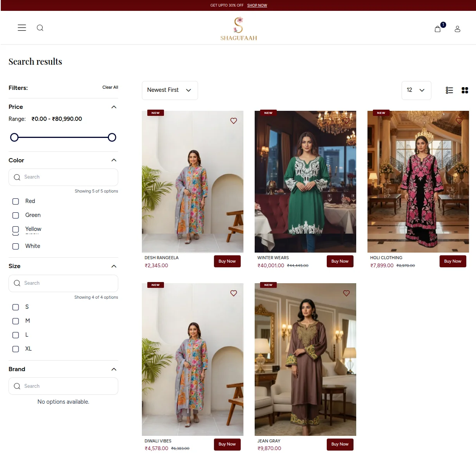The height and width of the screenshot is (456, 476).
Task: Click the header search magnifier icon
Action: pyautogui.click(x=40, y=28)
